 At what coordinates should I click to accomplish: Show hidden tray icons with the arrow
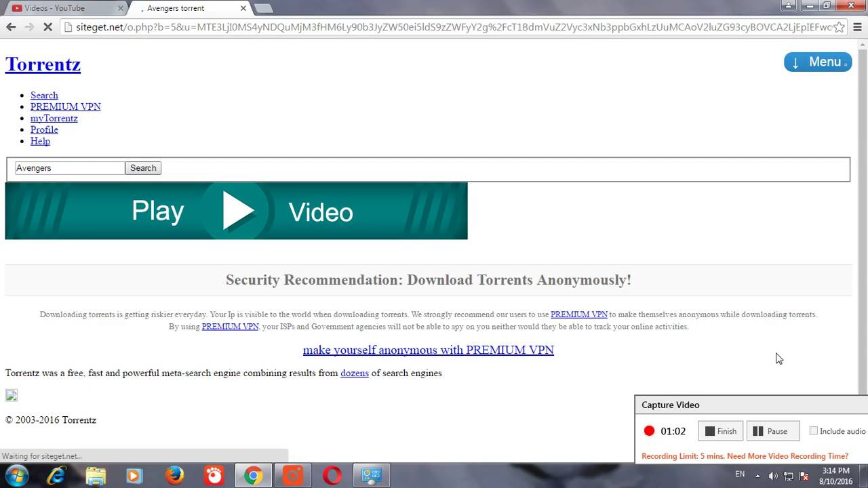tap(757, 476)
